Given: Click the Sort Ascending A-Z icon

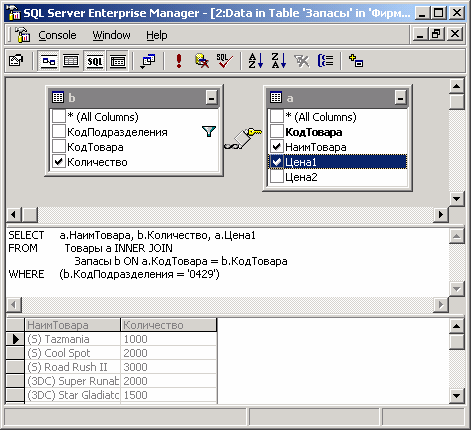Looking at the screenshot, I should pos(256,61).
